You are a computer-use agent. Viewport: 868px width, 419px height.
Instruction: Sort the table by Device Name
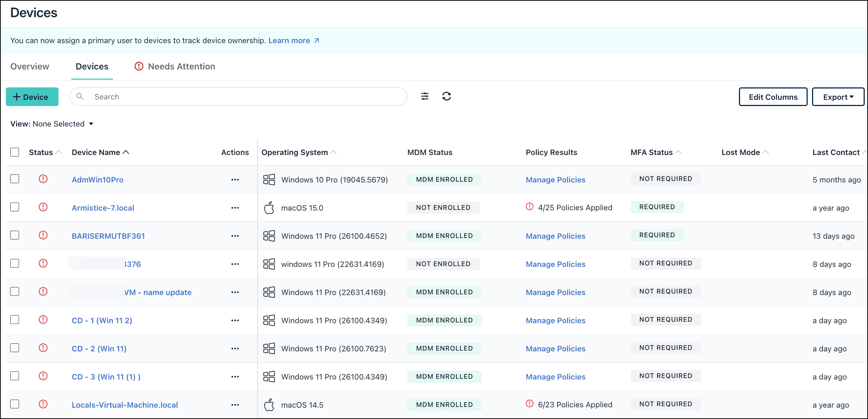coord(100,152)
